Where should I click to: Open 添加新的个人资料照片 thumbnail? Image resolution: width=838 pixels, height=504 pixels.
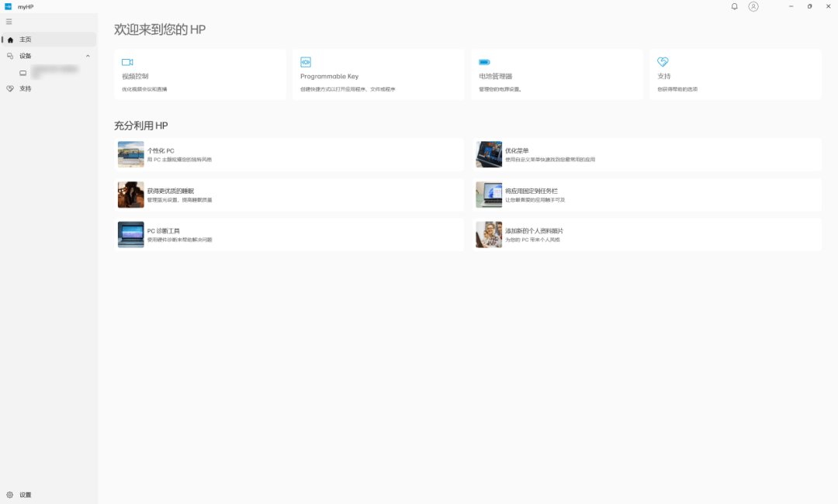[x=489, y=235]
